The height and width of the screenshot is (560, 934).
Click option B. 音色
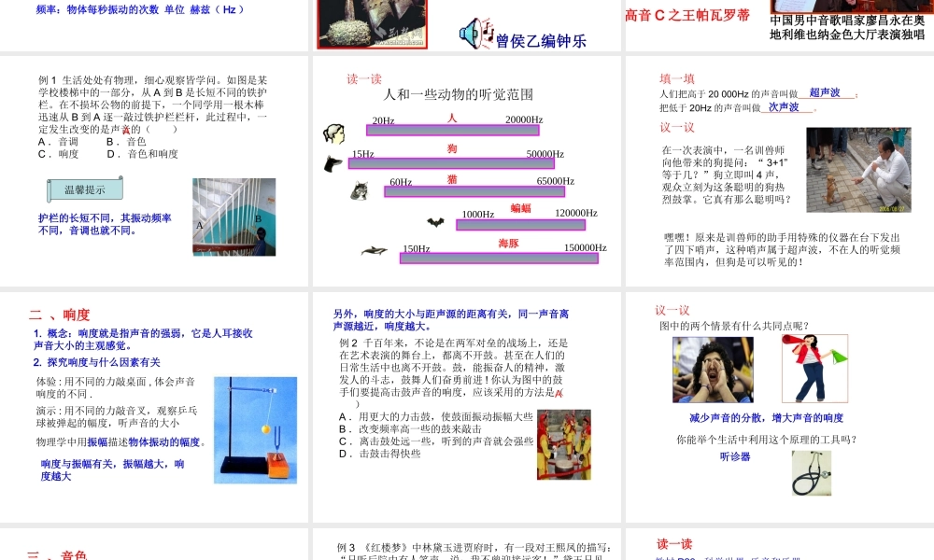click(x=126, y=142)
